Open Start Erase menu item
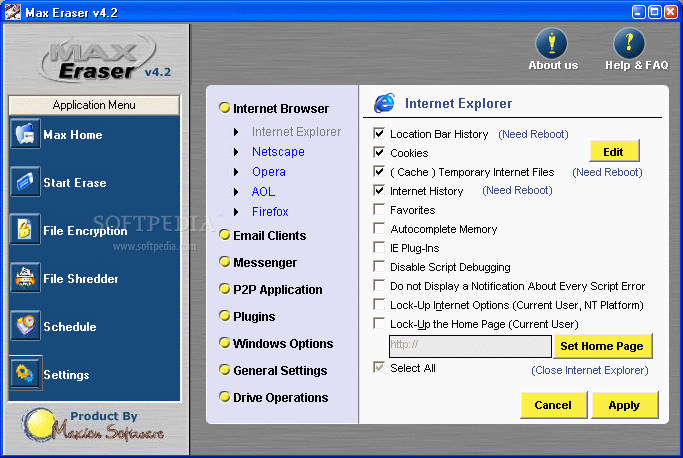 [75, 183]
